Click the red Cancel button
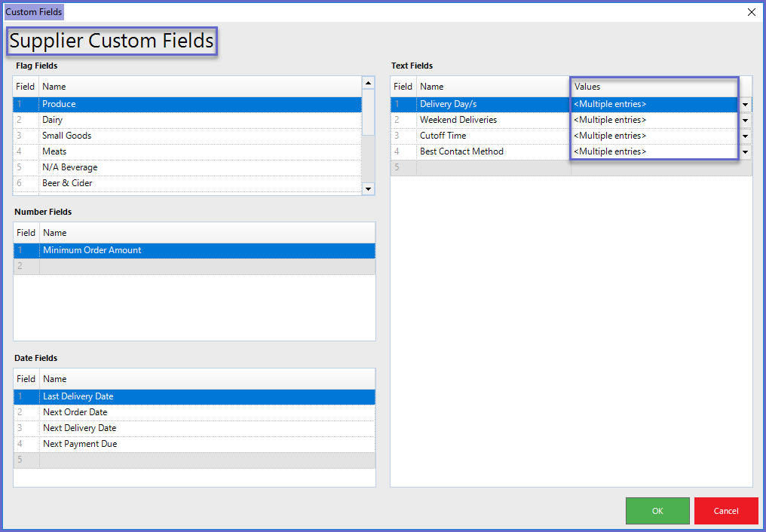This screenshot has width=766, height=532. (726, 511)
